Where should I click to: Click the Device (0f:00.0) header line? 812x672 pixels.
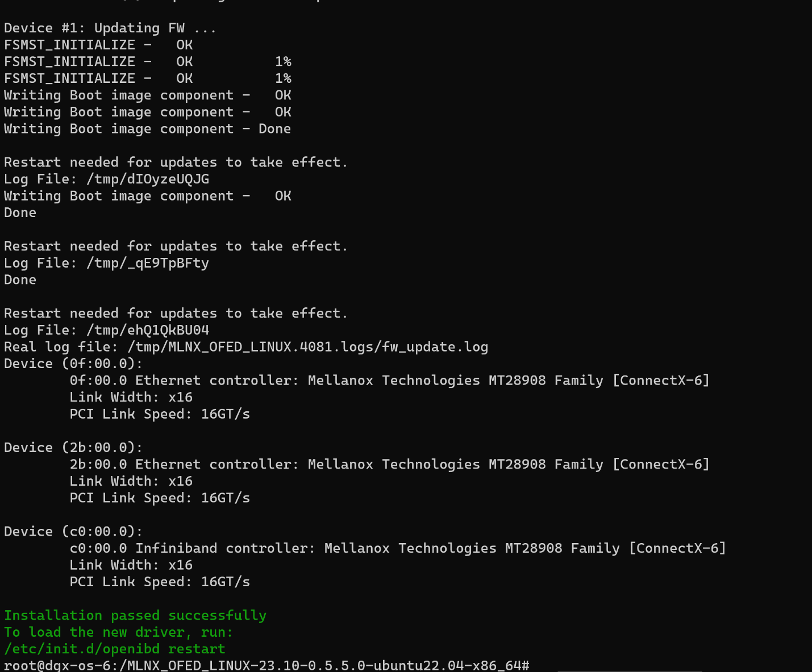click(x=73, y=364)
